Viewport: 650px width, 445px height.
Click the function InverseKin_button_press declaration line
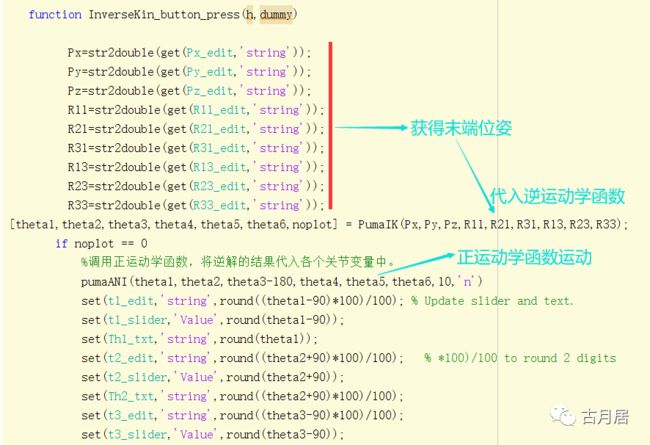162,15
